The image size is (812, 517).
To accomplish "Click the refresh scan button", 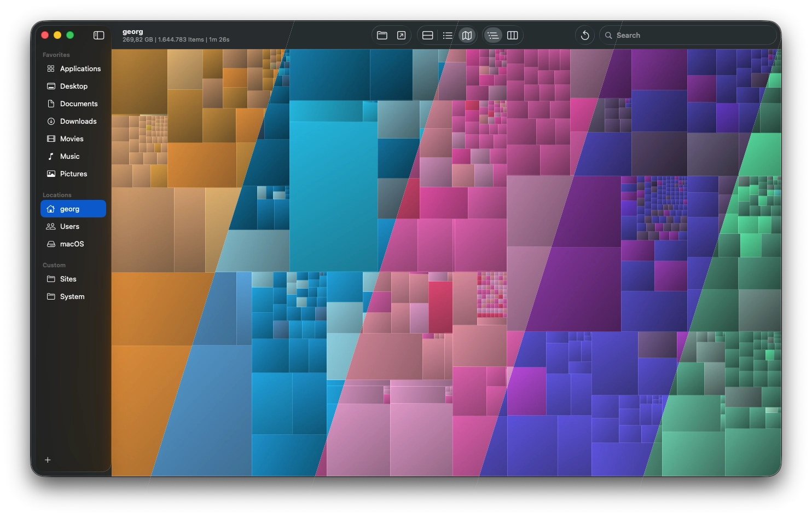I will (585, 35).
